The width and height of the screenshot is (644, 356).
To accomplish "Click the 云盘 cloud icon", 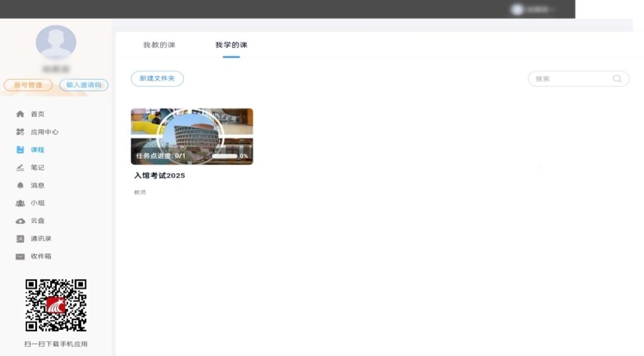I will pos(20,221).
